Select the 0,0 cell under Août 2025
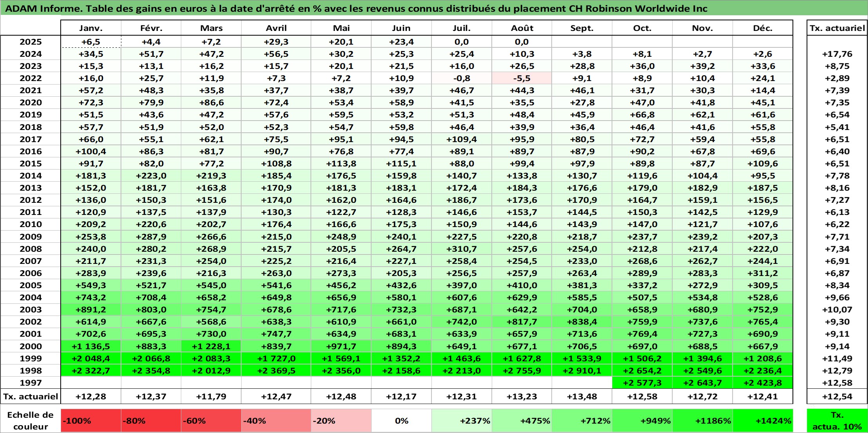 tap(522, 42)
